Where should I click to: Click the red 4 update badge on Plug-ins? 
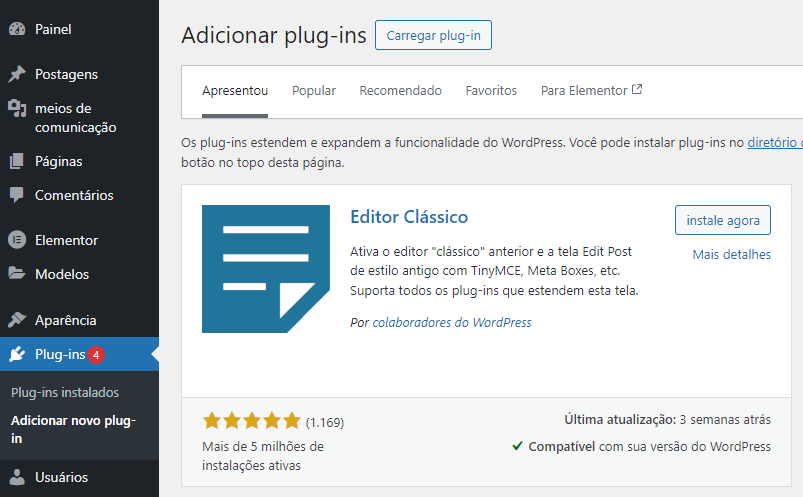click(96, 355)
